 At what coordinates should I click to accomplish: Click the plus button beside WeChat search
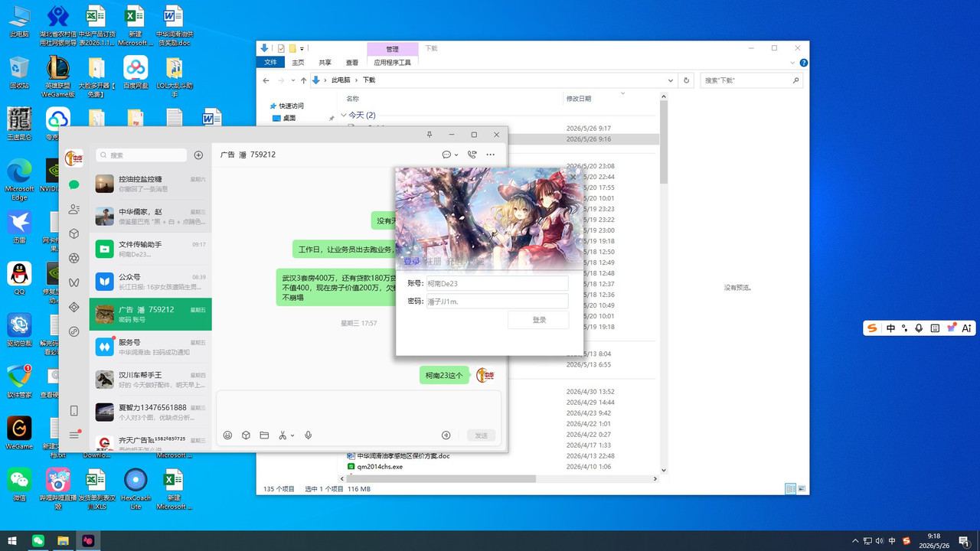[198, 155]
